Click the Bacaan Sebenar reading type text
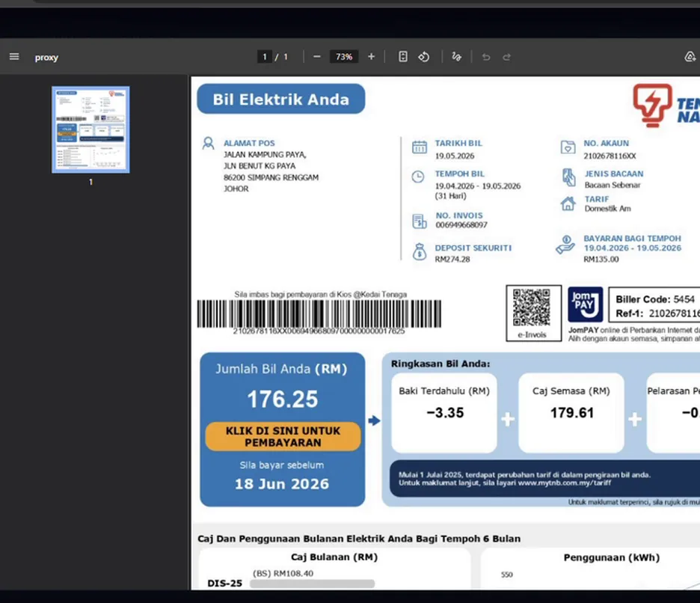Viewport: 700px width, 603px height. tap(612, 185)
